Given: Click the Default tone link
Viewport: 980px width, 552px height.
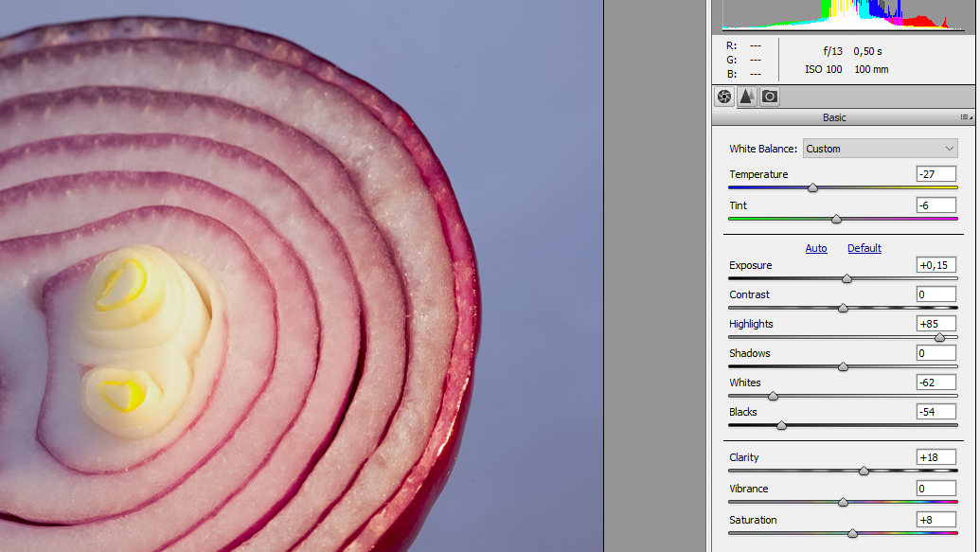Looking at the screenshot, I should (864, 248).
